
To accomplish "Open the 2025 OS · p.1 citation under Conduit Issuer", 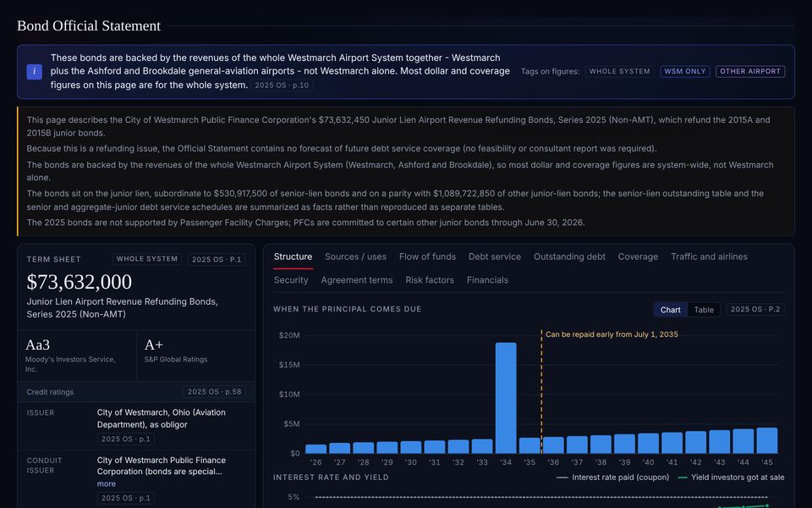I will point(125,498).
